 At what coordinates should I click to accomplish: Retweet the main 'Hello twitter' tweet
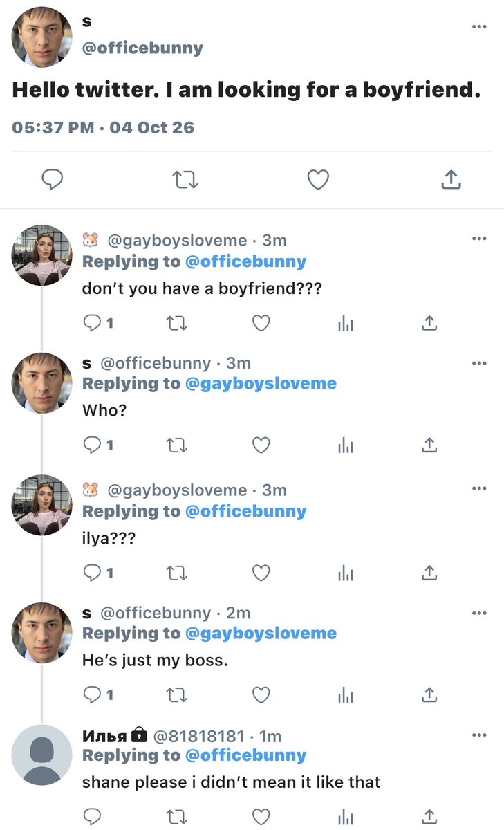pos(185,181)
